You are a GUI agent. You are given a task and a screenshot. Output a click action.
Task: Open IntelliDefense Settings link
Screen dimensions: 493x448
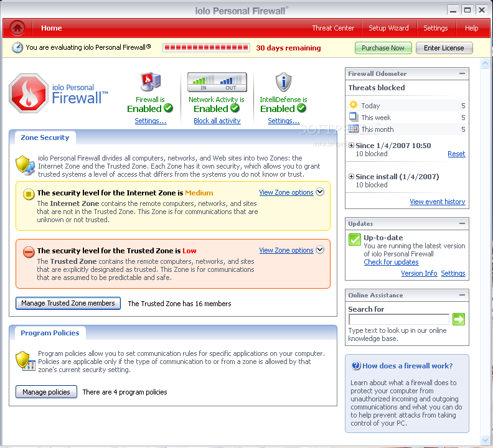tap(284, 121)
